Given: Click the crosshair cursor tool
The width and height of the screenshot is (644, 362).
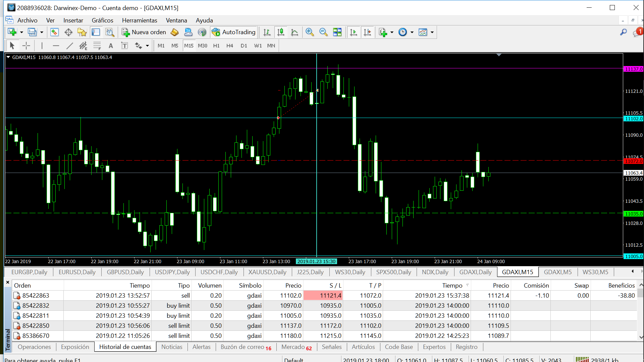Looking at the screenshot, I should tap(26, 46).
